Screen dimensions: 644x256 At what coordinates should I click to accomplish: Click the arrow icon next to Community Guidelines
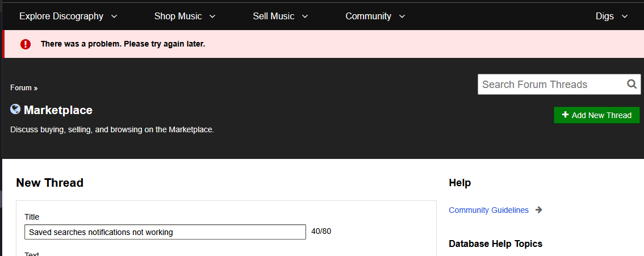click(539, 210)
